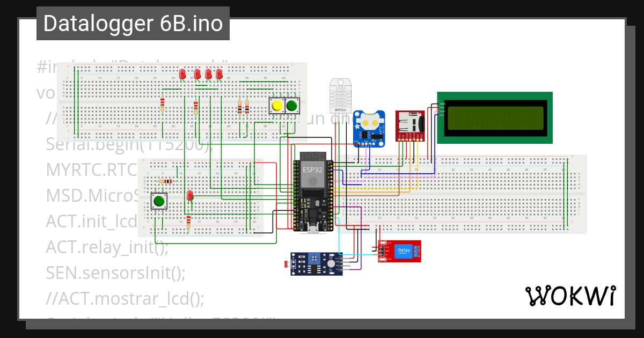Select the DHT22 temperature sensor
The height and width of the screenshot is (338, 644).
coord(340,97)
